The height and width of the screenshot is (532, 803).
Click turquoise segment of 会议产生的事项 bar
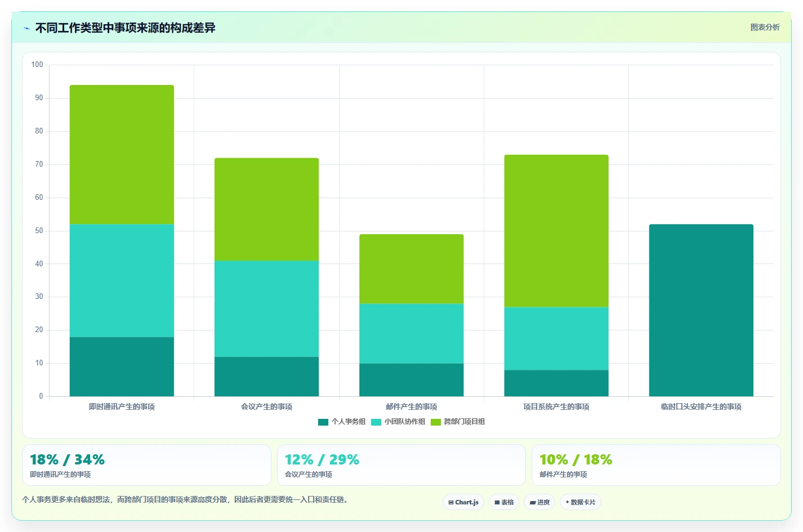click(266, 309)
